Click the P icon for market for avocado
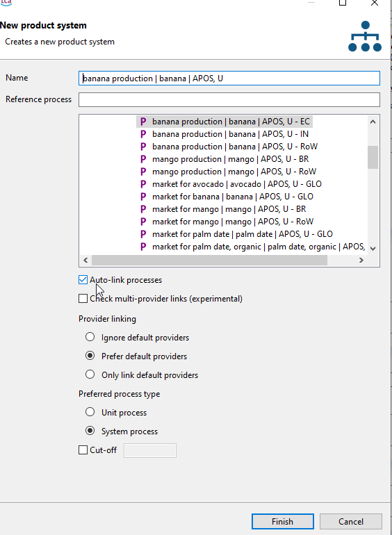Viewport: 392px width, 535px height. click(143, 184)
